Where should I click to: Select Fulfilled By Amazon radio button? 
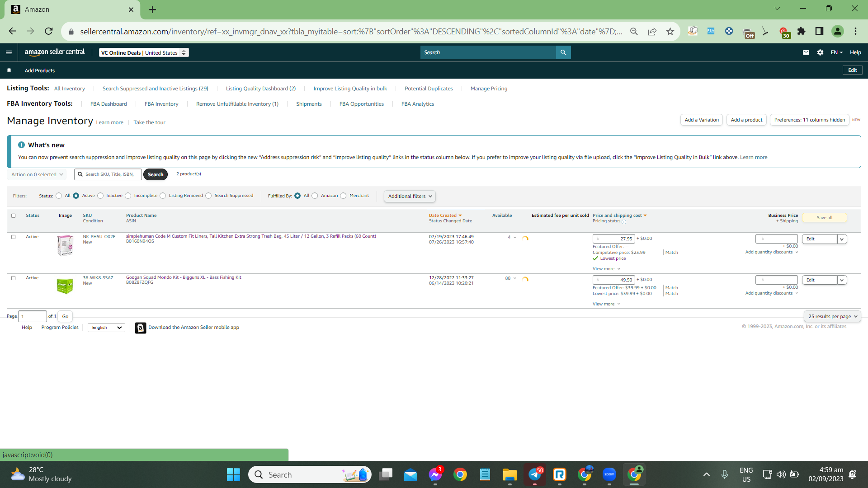click(315, 196)
